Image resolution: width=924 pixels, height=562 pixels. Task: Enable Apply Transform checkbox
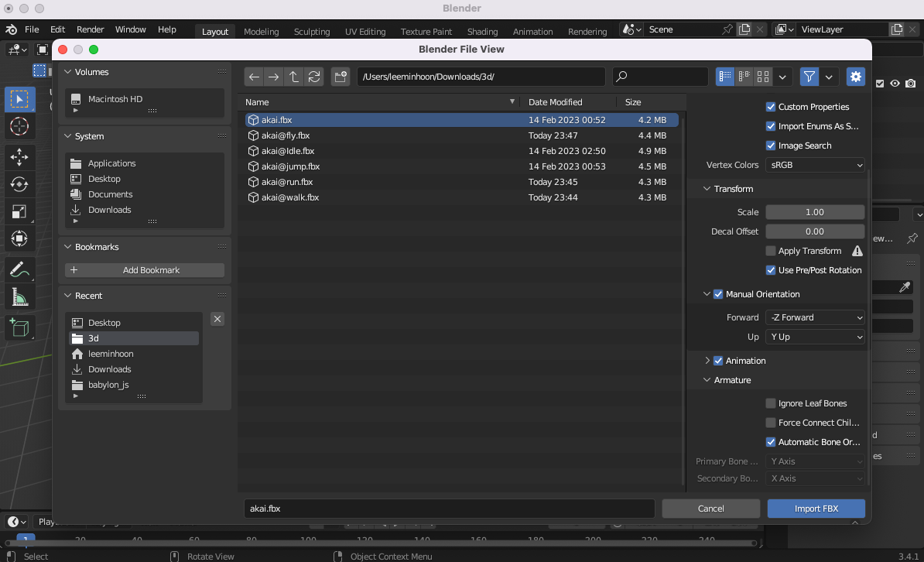(x=770, y=252)
